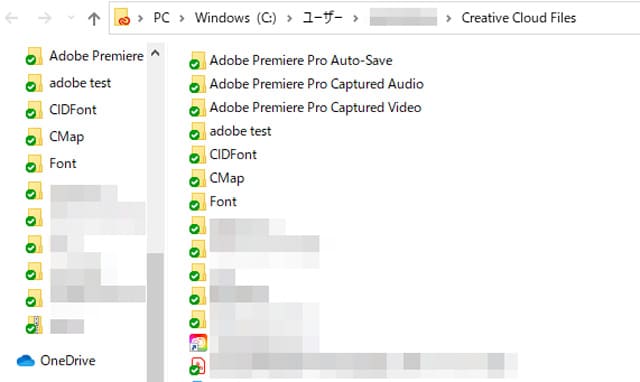The image size is (640, 382).
Task: Click the Creative Cloud folder icon in address bar
Action: (122, 18)
